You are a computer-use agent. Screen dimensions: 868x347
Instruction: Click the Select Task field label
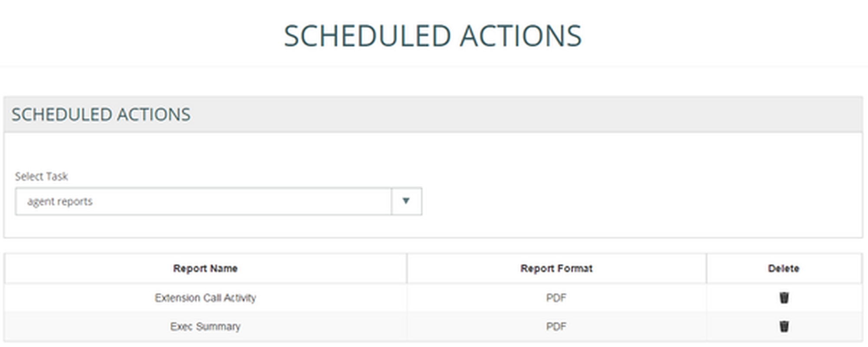(x=41, y=177)
